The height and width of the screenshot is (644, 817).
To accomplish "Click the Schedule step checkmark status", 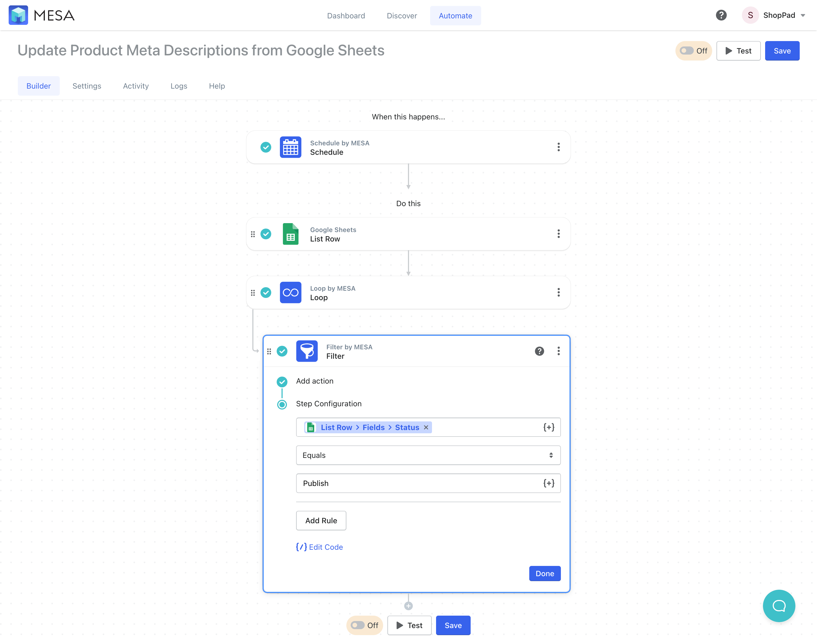I will pos(265,147).
